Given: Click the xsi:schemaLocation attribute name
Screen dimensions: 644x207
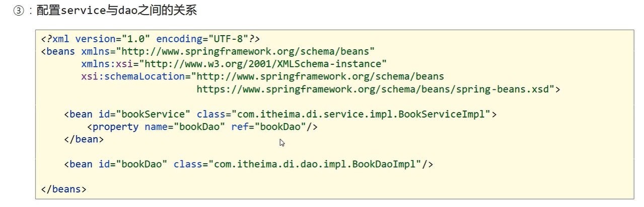Looking at the screenshot, I should (133, 76).
